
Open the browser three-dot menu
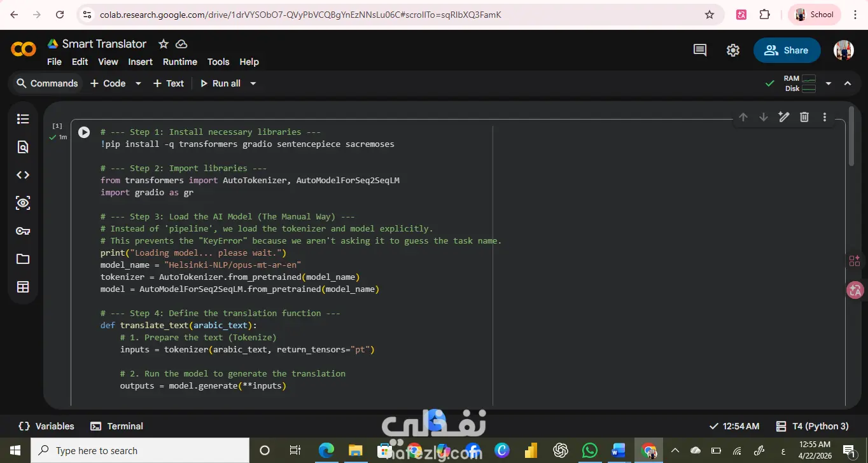pos(855,15)
